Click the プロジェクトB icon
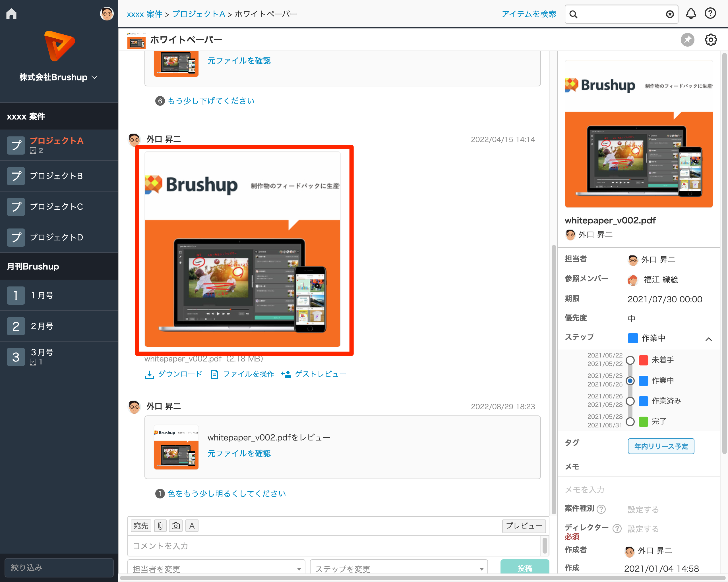The height and width of the screenshot is (582, 728). coord(16,176)
